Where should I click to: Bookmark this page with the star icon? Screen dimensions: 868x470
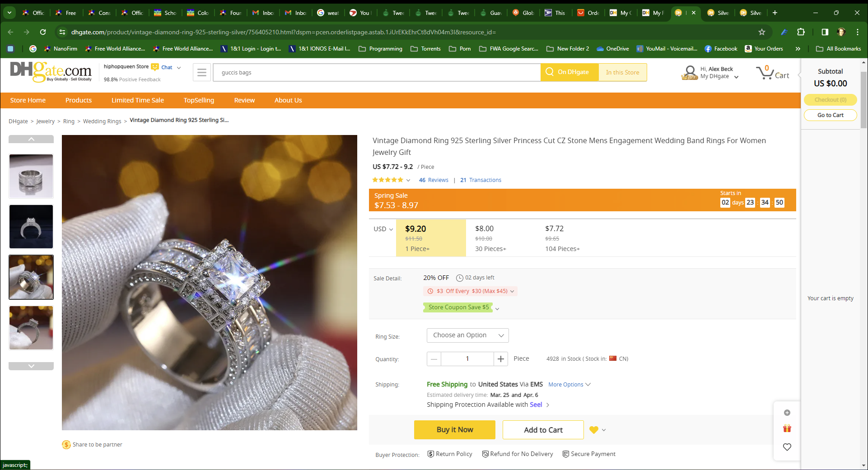tap(762, 32)
